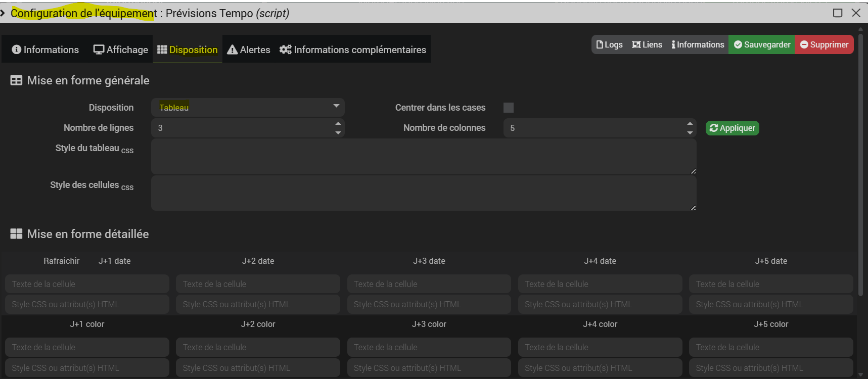Open the Disposition Tableau dropdown

[x=248, y=107]
